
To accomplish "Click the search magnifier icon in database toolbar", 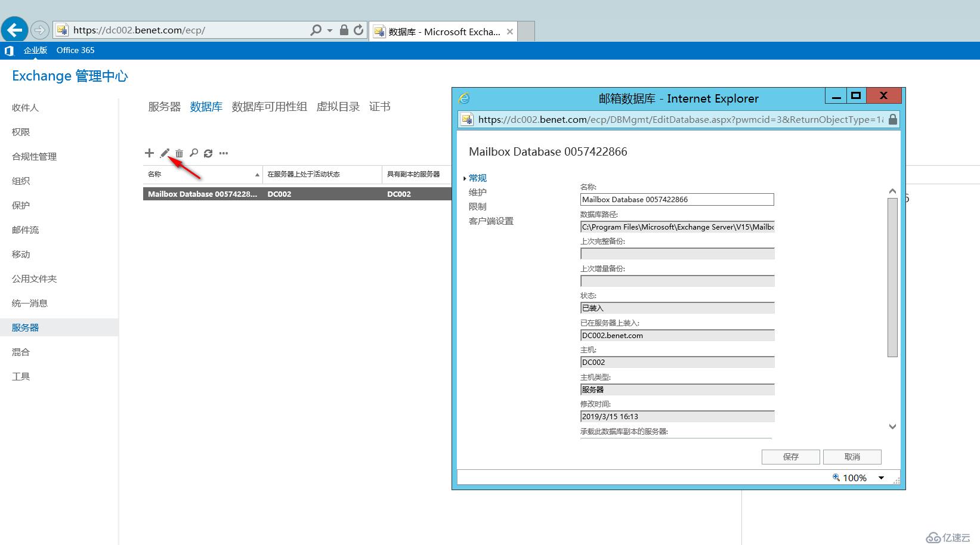I will tap(194, 153).
